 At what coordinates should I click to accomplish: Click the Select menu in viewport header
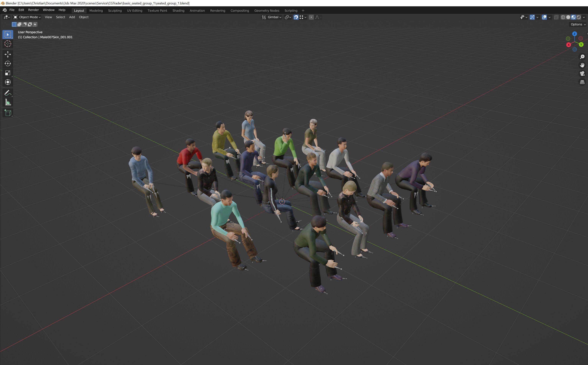click(60, 17)
